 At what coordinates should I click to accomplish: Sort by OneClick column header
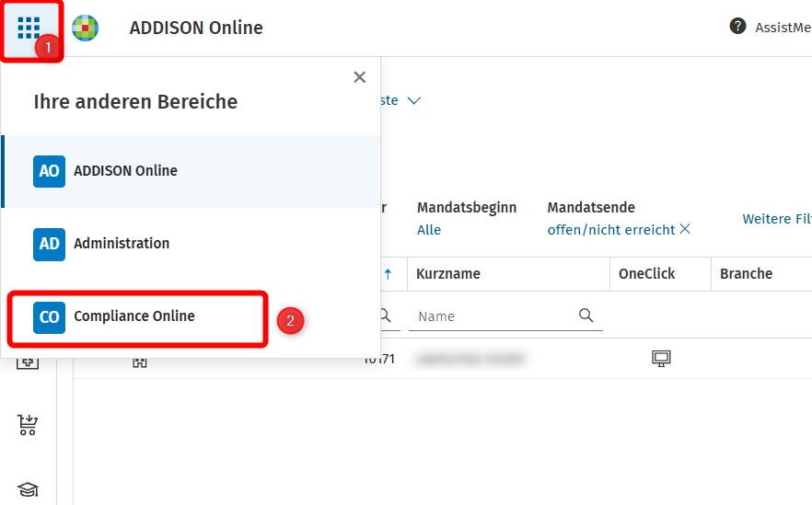point(647,274)
